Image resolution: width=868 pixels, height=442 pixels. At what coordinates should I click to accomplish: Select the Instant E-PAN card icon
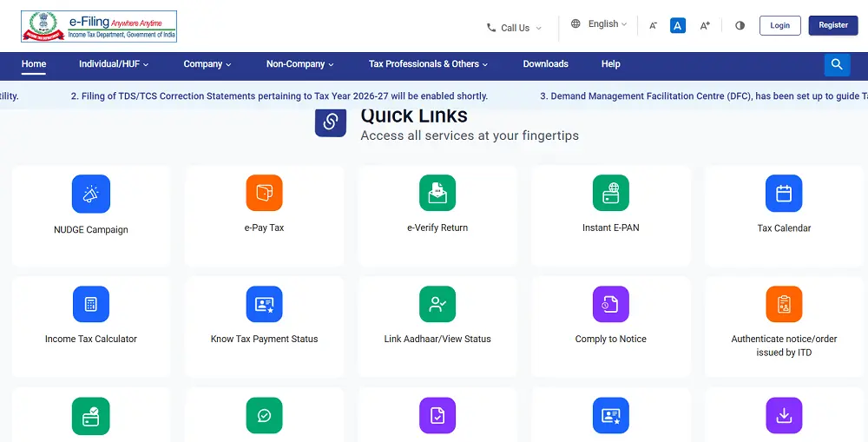coord(610,193)
